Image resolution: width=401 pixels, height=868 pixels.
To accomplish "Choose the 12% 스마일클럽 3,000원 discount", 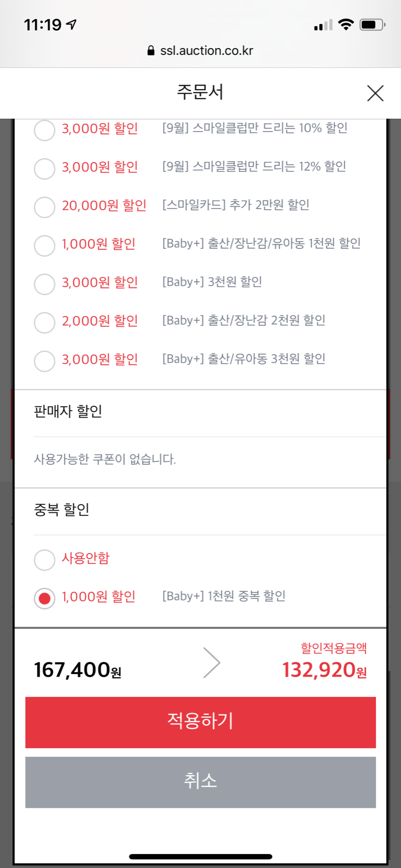I will coord(45,168).
